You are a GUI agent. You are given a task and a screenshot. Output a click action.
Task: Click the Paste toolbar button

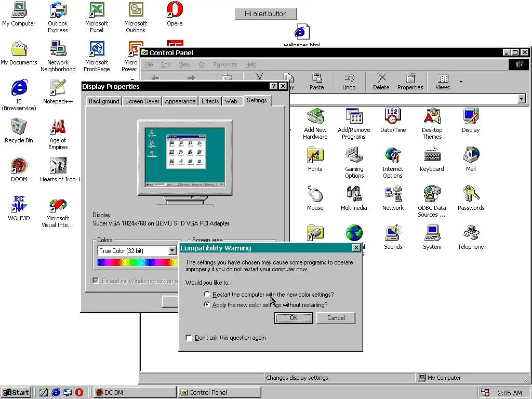(316, 82)
